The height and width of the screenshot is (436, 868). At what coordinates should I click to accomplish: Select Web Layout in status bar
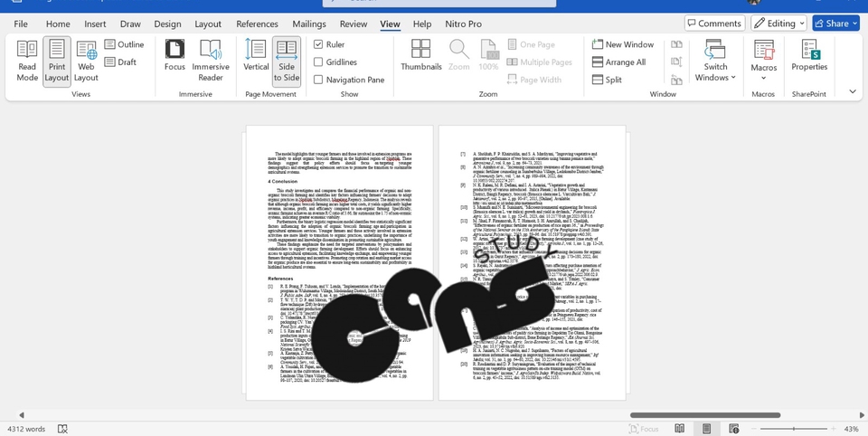pos(734,429)
